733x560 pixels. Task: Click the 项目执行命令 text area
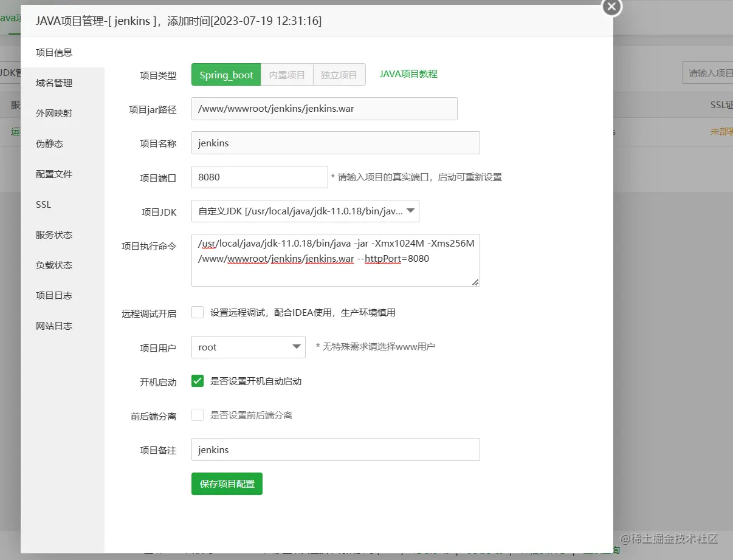point(336,260)
